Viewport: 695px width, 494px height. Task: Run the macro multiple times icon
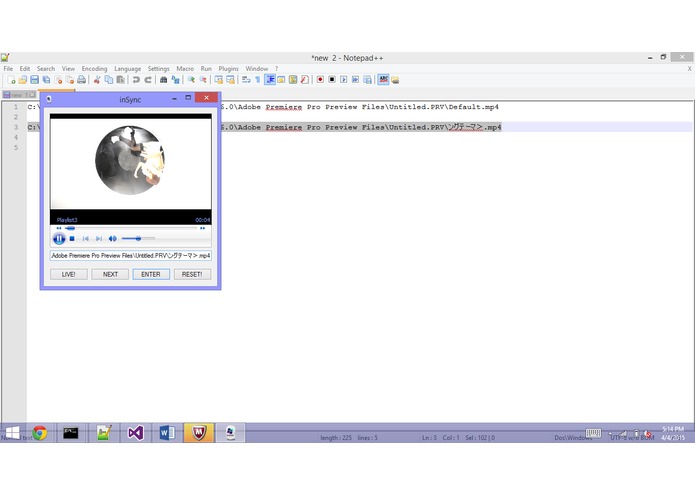[355, 80]
